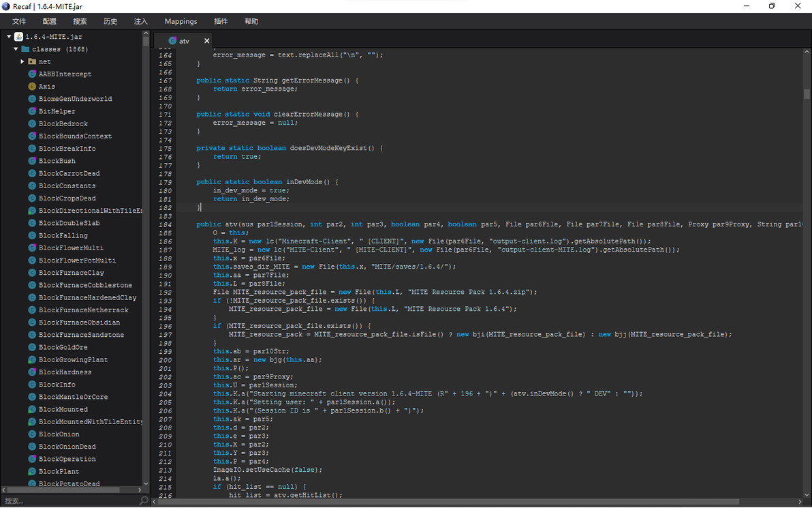The image size is (812, 508).
Task: Focus the 搜索... filter input field
Action: click(68, 500)
